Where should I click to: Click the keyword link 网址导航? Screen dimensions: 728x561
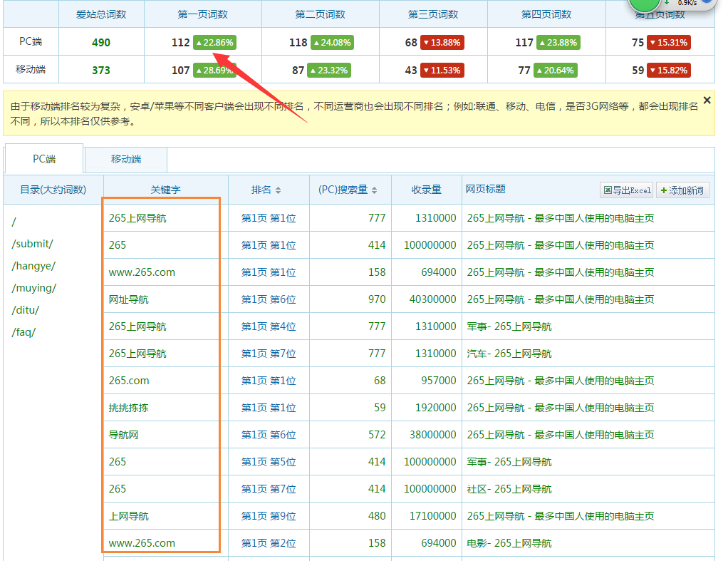click(x=129, y=299)
